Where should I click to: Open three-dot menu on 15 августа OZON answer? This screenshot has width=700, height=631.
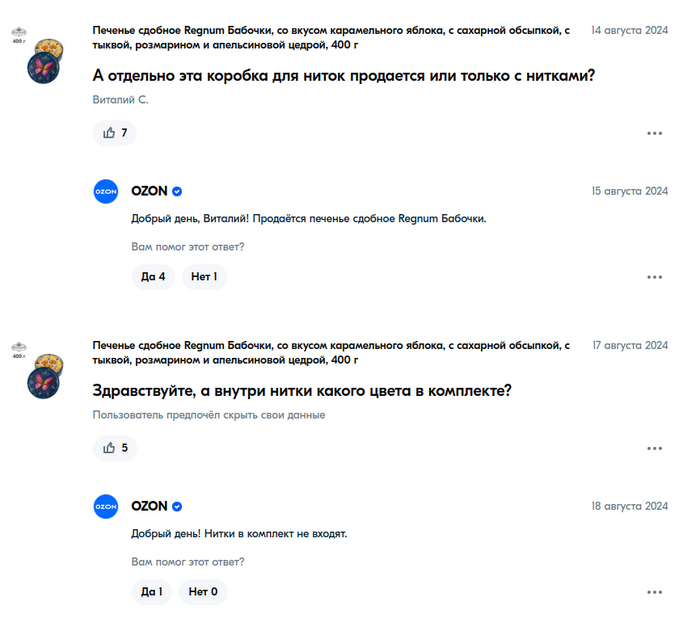654,277
